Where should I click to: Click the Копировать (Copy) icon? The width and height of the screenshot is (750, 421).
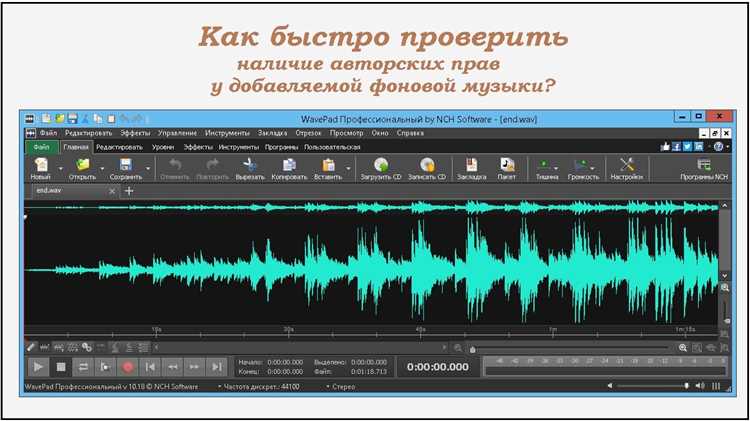(x=289, y=165)
